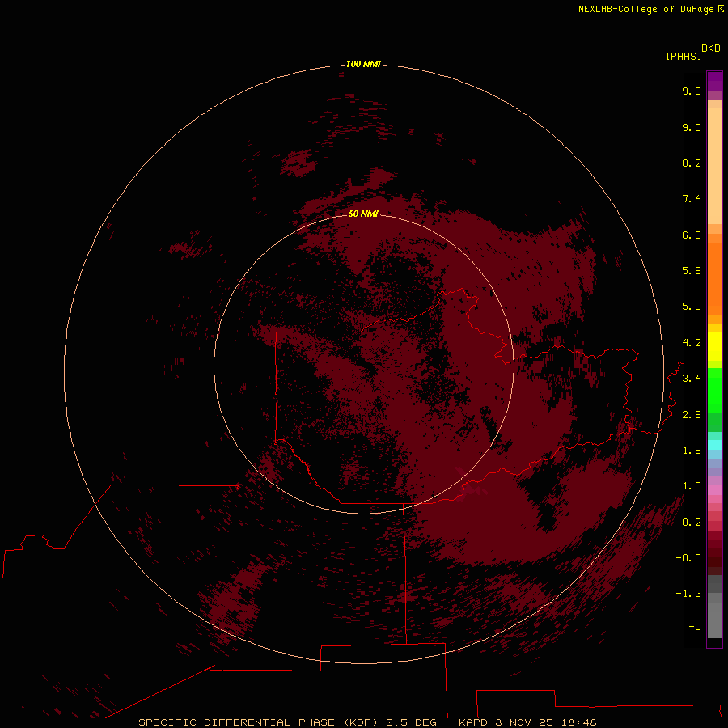Click the 0.2 color scale value
This screenshot has height=728, width=728.
pos(692,523)
